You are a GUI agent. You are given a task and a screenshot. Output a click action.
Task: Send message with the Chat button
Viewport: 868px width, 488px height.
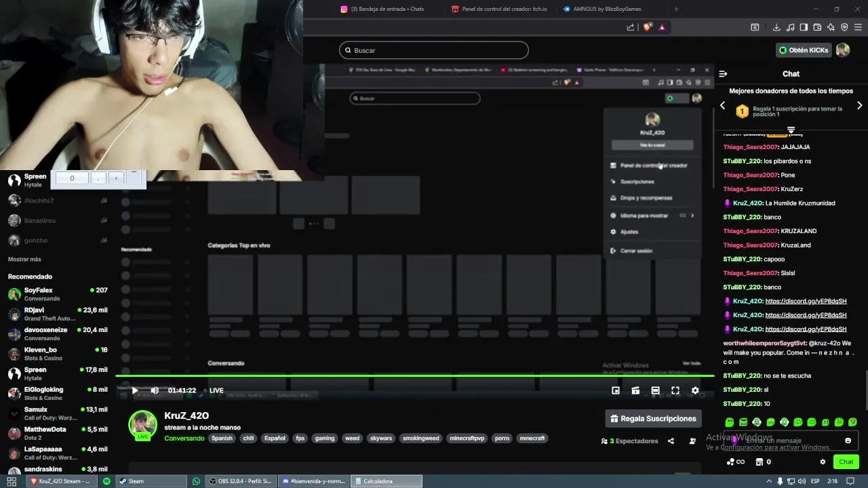(x=846, y=462)
